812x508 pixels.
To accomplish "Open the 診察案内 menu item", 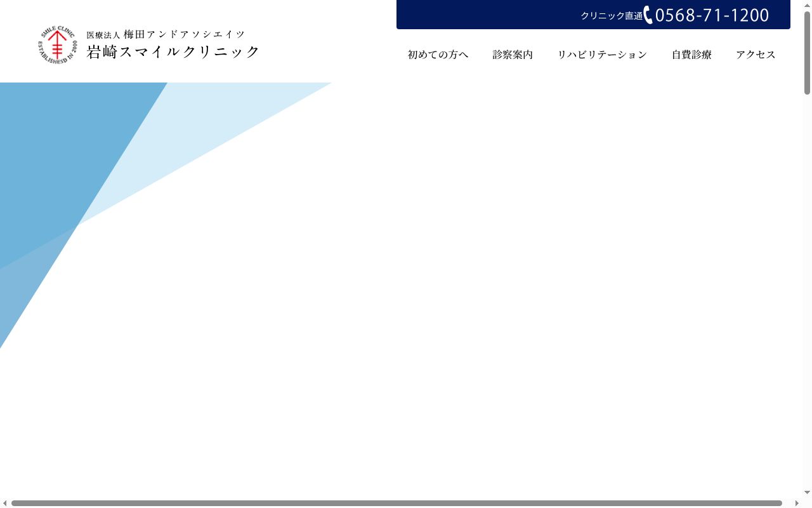I will point(513,55).
